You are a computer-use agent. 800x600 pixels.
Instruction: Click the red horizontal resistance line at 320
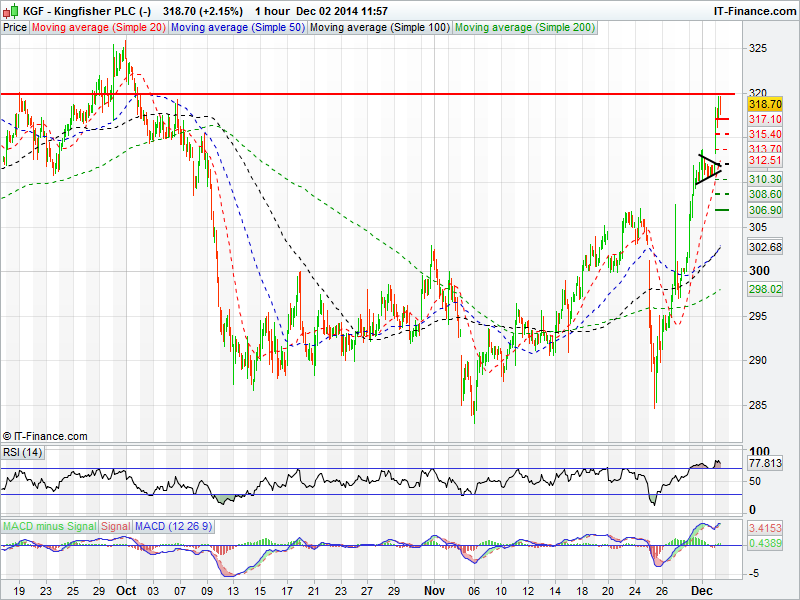click(400, 94)
